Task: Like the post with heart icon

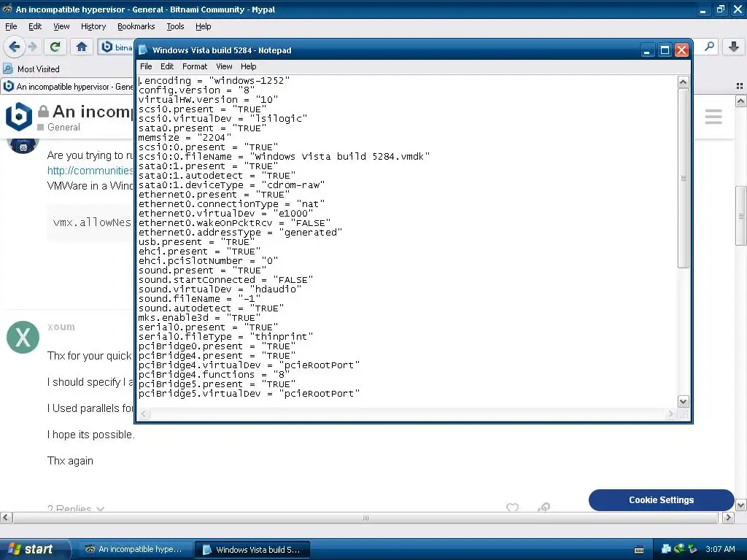Action: pos(512,507)
